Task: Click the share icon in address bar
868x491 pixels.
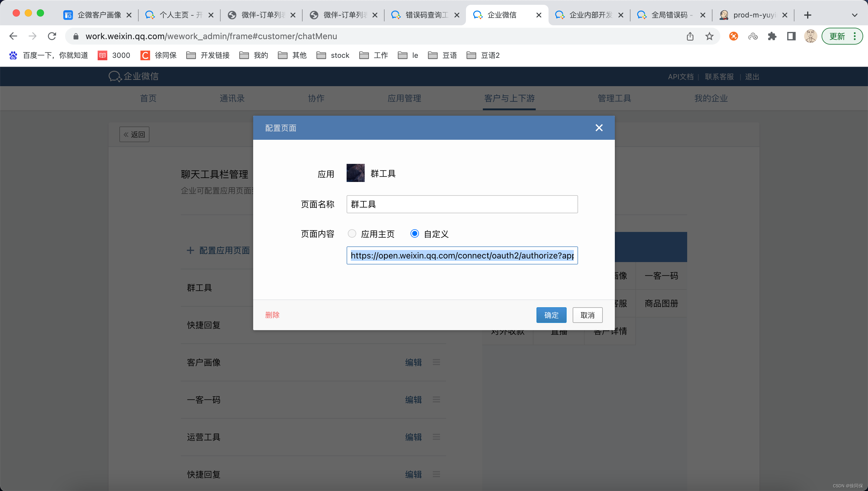Action: pyautogui.click(x=690, y=36)
